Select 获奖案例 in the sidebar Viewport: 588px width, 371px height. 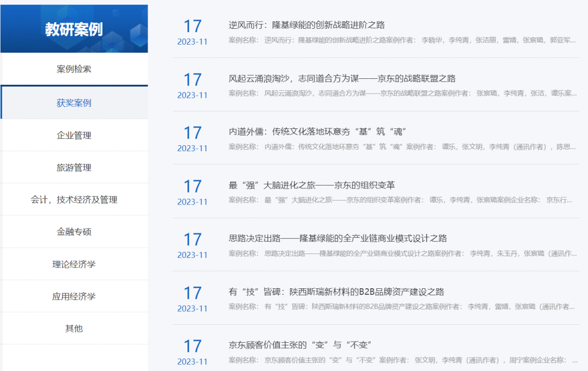(74, 103)
